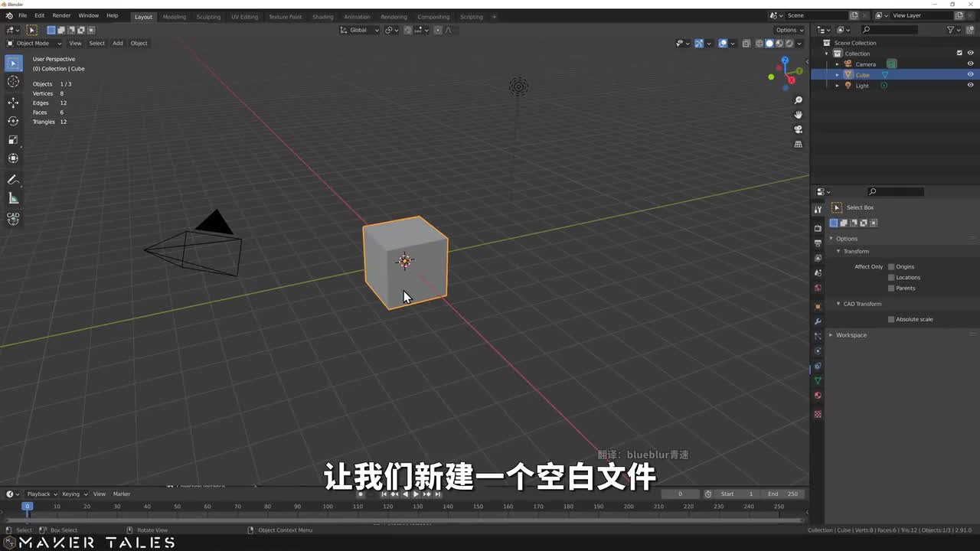Open the Object Data green triangle tab
The image size is (980, 551).
(818, 381)
